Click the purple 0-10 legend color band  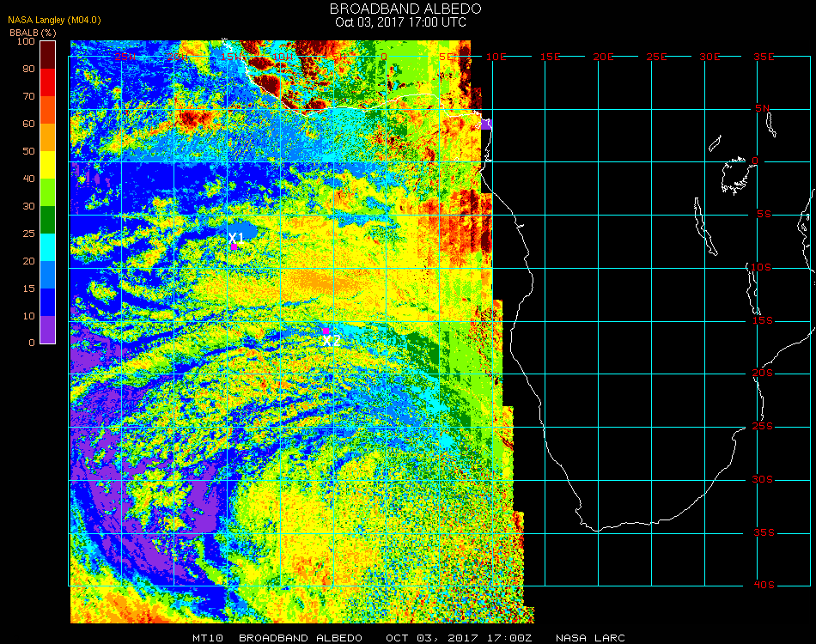coord(47,330)
